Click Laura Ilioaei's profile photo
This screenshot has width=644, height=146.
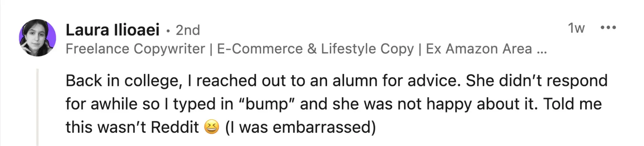pos(37,38)
